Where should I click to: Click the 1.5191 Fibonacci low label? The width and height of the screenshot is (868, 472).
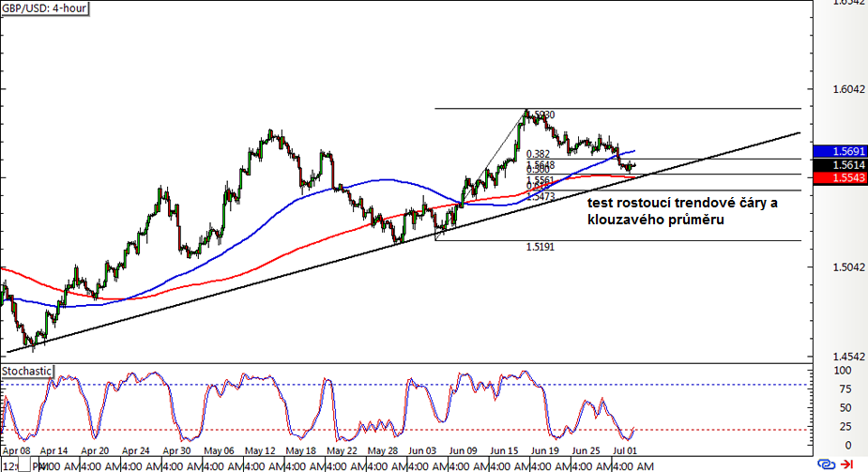pyautogui.click(x=541, y=247)
